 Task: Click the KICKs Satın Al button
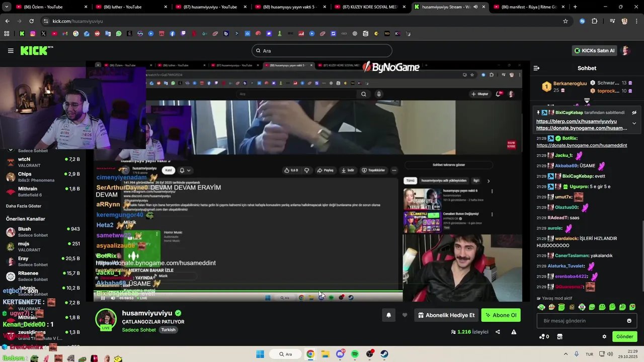point(594,50)
